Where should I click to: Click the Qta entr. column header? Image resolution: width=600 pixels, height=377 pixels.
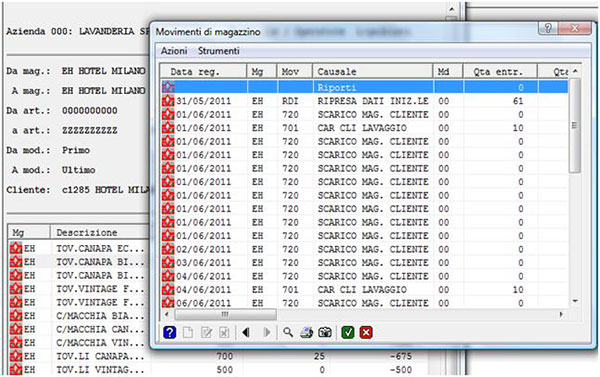(x=500, y=72)
